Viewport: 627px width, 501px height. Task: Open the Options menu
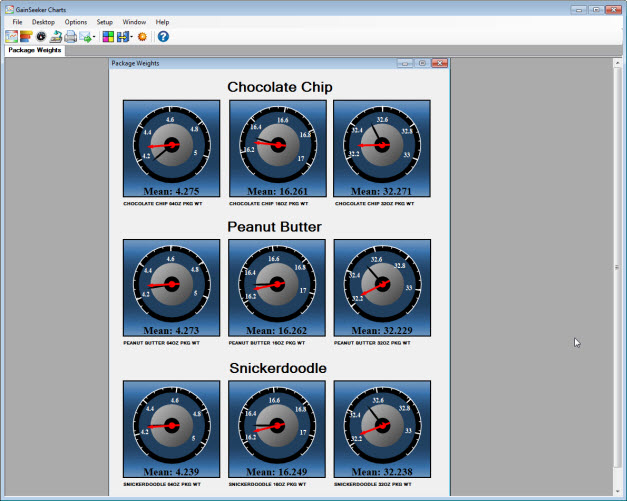pyautogui.click(x=76, y=21)
